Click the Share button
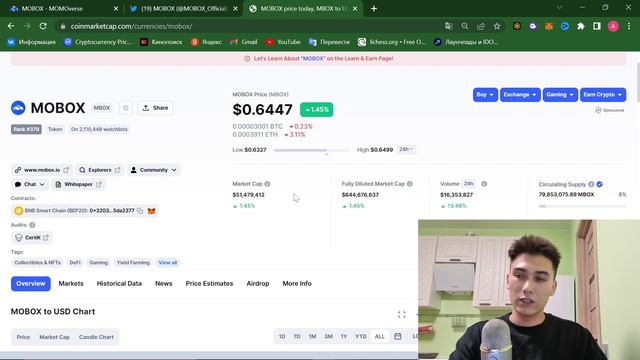 155,108
